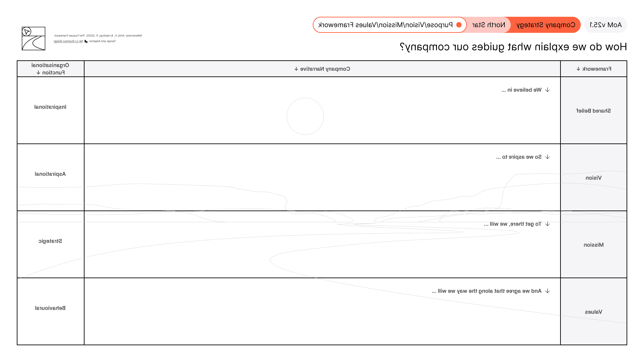Open the Ne-Lo Business Design link
Image resolution: width=644 pixels, height=362 pixels.
pos(68,41)
